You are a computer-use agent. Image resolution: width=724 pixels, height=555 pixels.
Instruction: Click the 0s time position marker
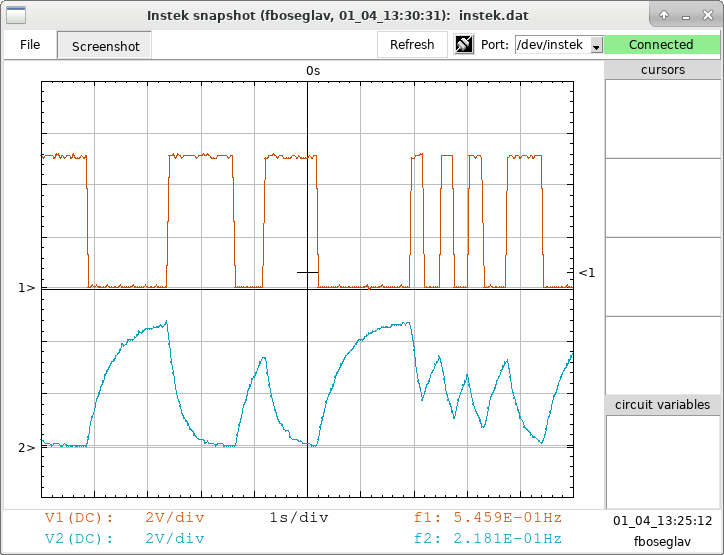[313, 70]
